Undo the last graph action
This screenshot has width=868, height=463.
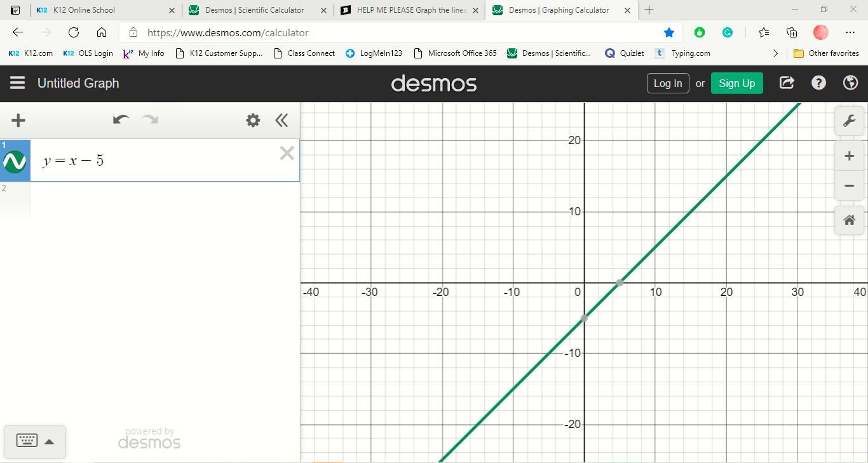tap(121, 119)
